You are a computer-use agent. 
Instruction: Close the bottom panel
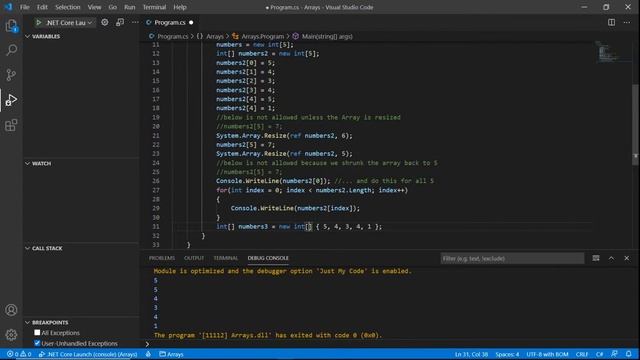point(627,258)
